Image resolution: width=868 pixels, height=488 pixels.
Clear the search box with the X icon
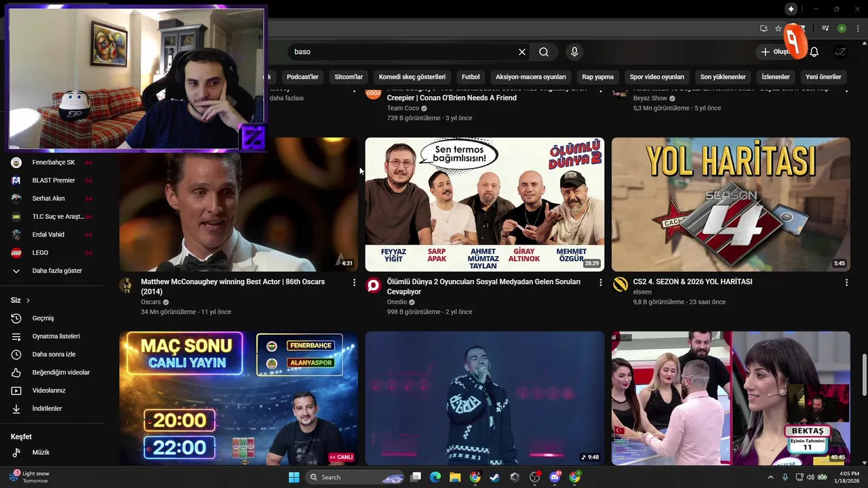(522, 52)
